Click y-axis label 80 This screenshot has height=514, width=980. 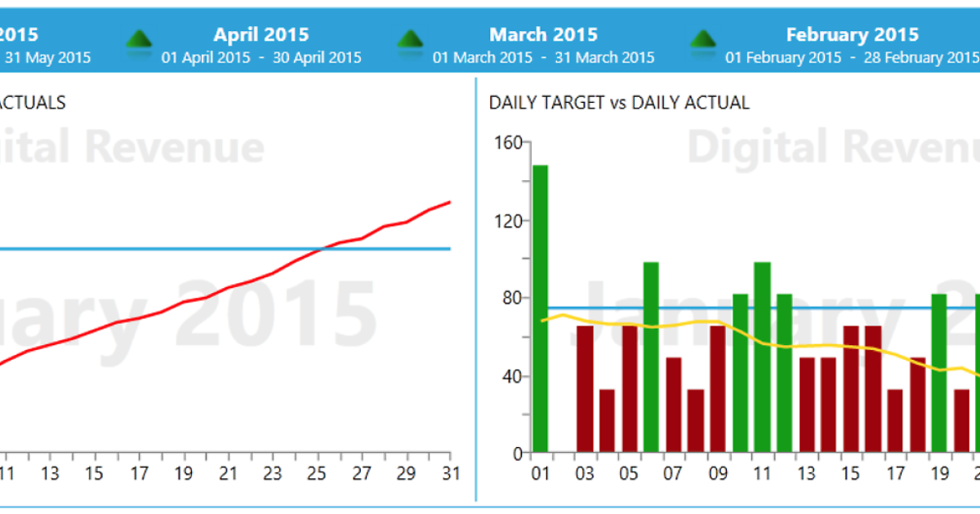coord(513,298)
